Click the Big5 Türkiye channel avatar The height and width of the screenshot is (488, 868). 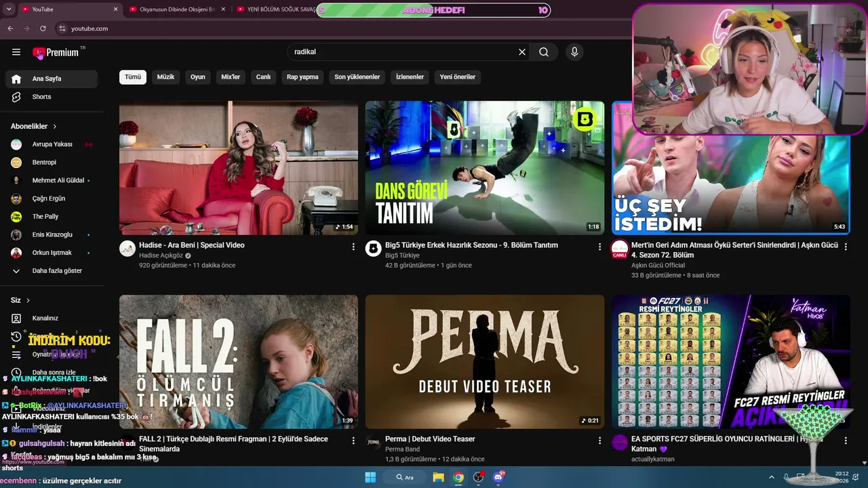click(x=373, y=248)
